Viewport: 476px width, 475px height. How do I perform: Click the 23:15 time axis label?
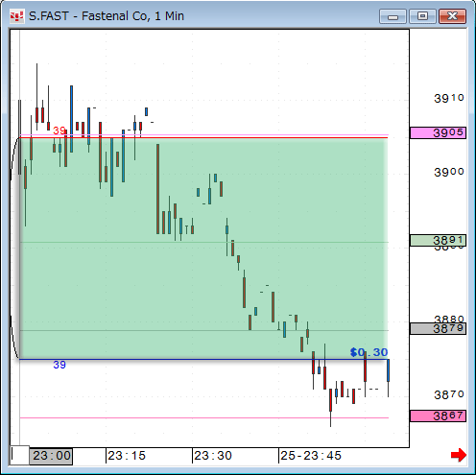pyautogui.click(x=127, y=456)
